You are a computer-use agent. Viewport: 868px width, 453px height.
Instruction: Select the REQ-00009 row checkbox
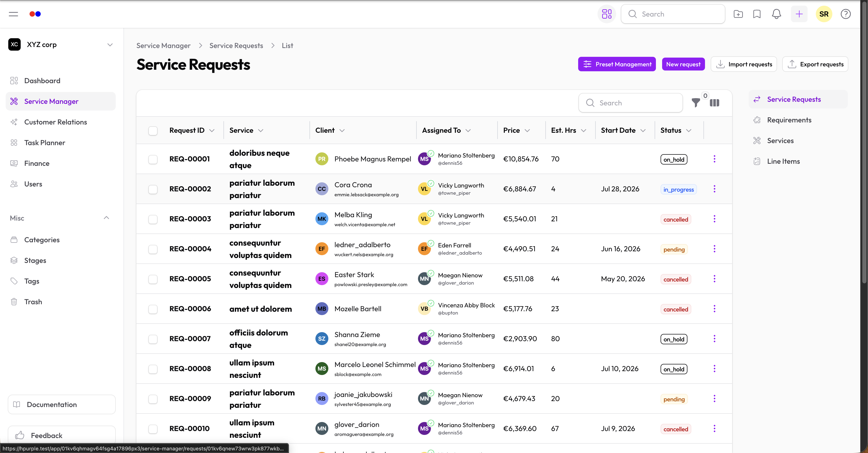[x=153, y=399]
